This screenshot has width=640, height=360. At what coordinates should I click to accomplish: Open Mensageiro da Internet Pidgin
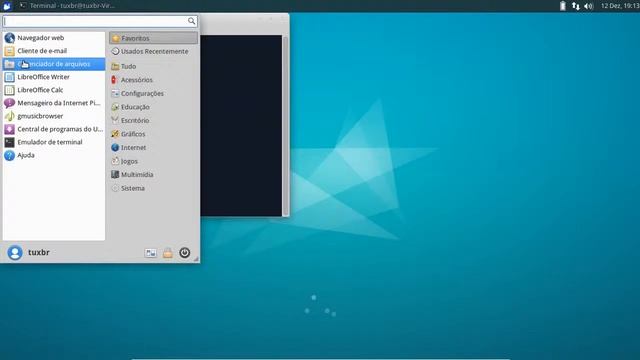(54, 103)
